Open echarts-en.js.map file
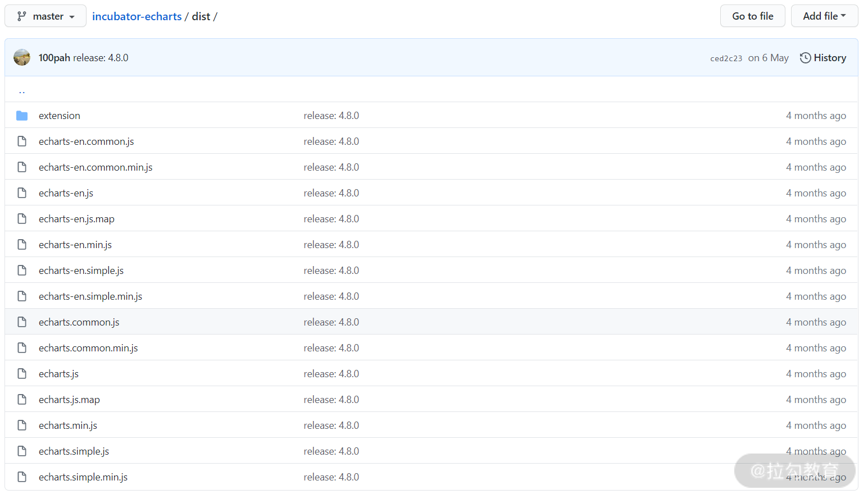 click(x=76, y=219)
